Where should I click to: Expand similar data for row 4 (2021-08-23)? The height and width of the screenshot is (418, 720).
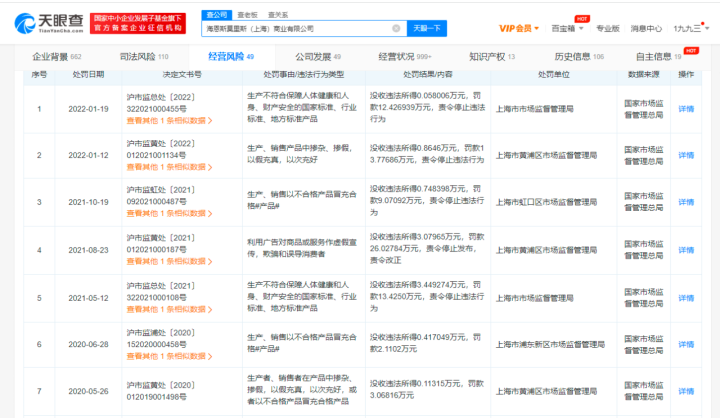tap(169, 261)
